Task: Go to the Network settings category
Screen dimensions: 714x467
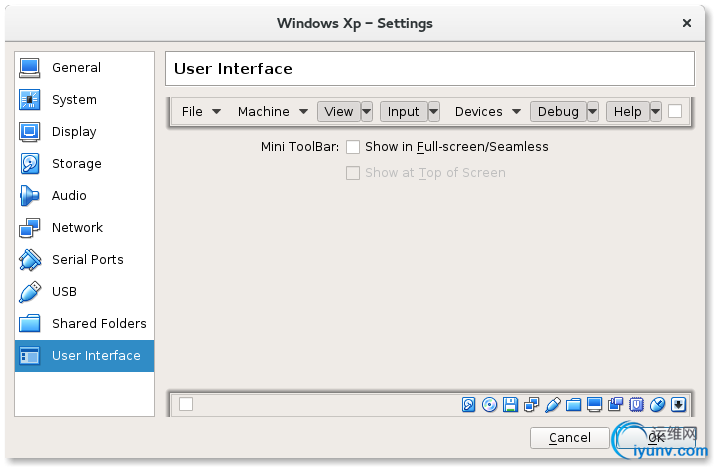Action: coord(77,228)
